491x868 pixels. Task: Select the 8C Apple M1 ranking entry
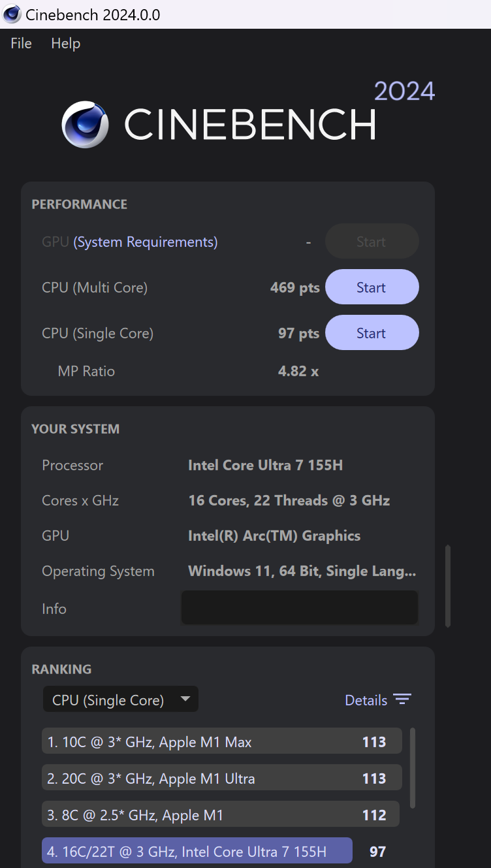(x=221, y=814)
